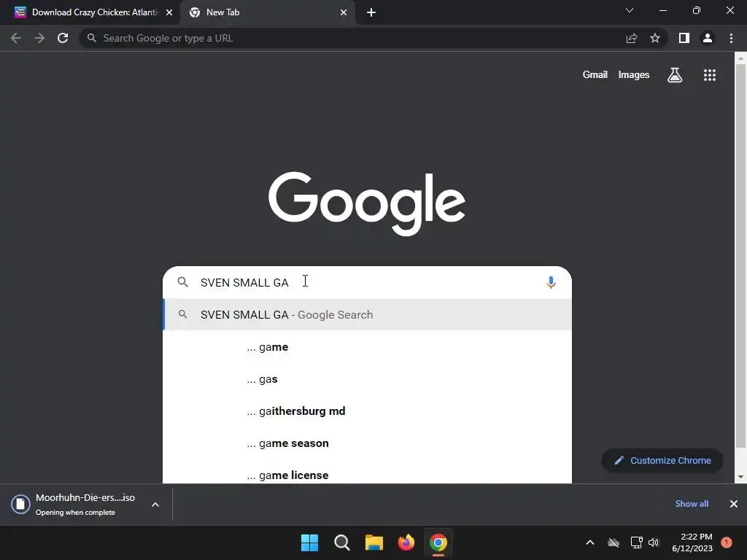The height and width of the screenshot is (560, 747).
Task: Show all downloads
Action: 692,504
